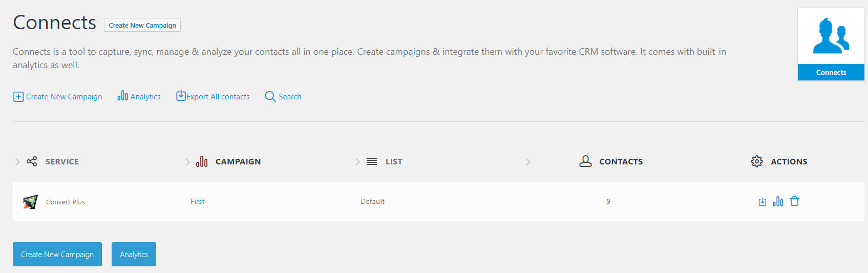
Task: Click the person icon beside the CONTACTS header
Action: pos(585,161)
